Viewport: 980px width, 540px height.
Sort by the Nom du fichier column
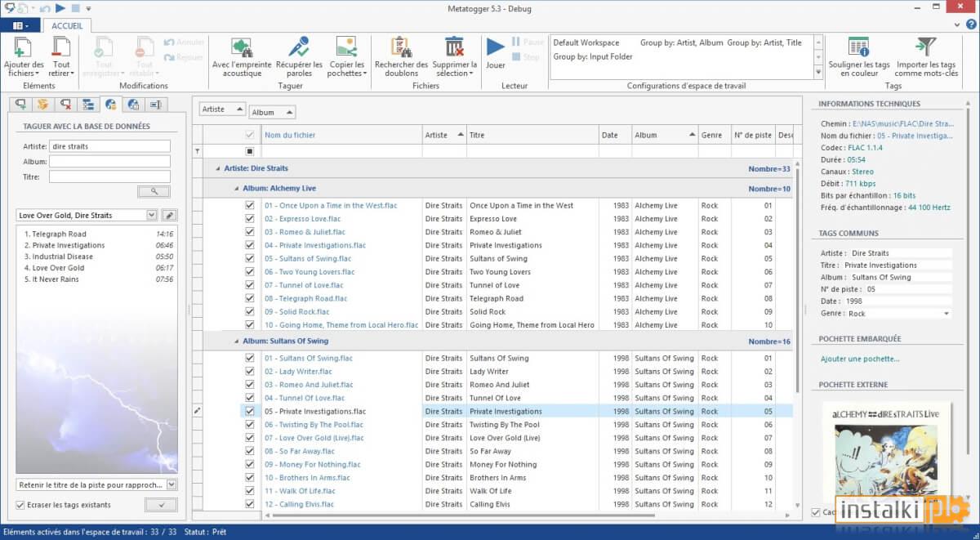(341, 135)
